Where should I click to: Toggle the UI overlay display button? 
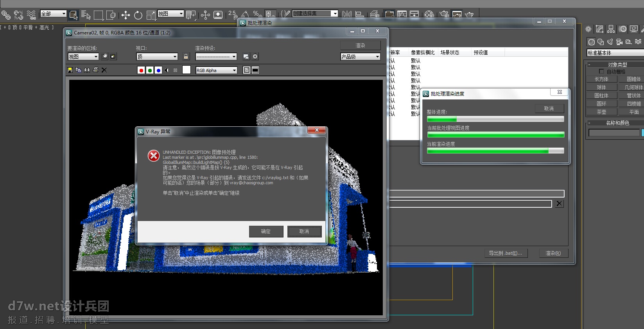click(x=247, y=70)
